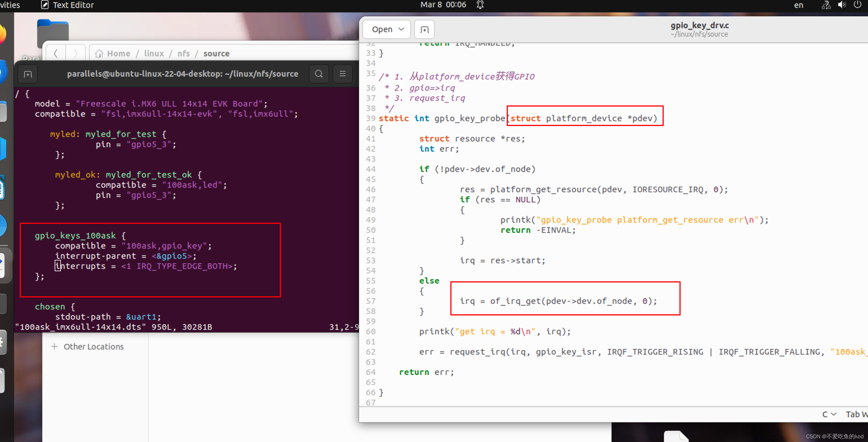Click the volume speaker icon
This screenshot has height=442, width=868.
842,5
